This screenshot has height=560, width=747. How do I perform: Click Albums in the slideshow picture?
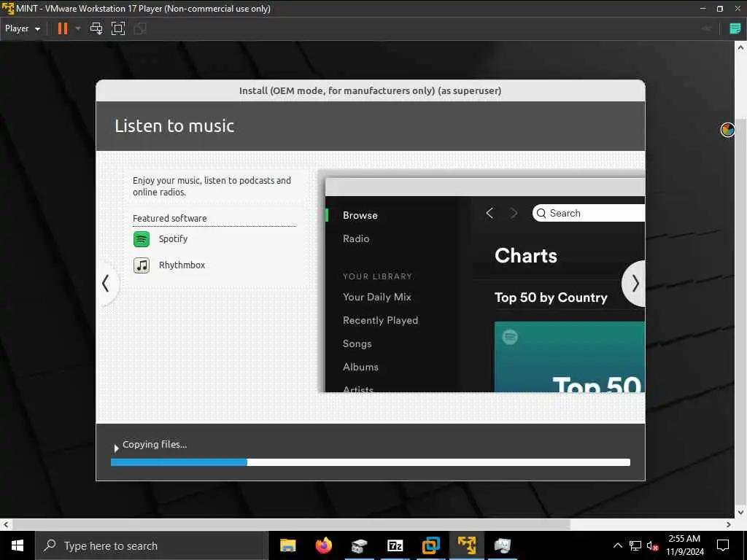tap(360, 367)
